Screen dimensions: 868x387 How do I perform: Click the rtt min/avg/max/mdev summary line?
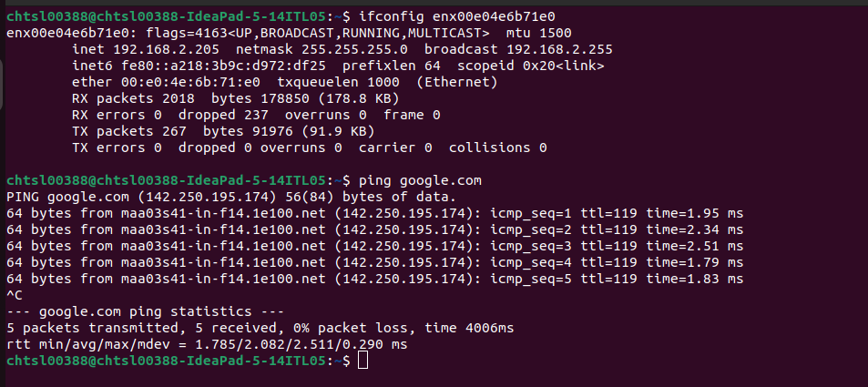[206, 345]
